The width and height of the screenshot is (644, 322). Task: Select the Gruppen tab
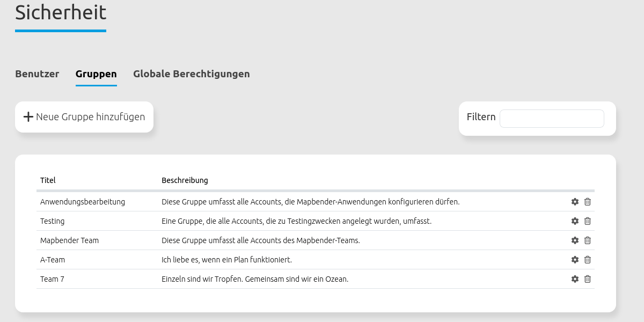pos(96,74)
